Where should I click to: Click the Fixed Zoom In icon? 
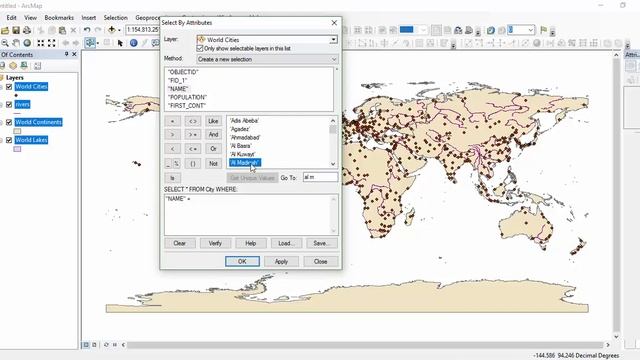[40, 43]
